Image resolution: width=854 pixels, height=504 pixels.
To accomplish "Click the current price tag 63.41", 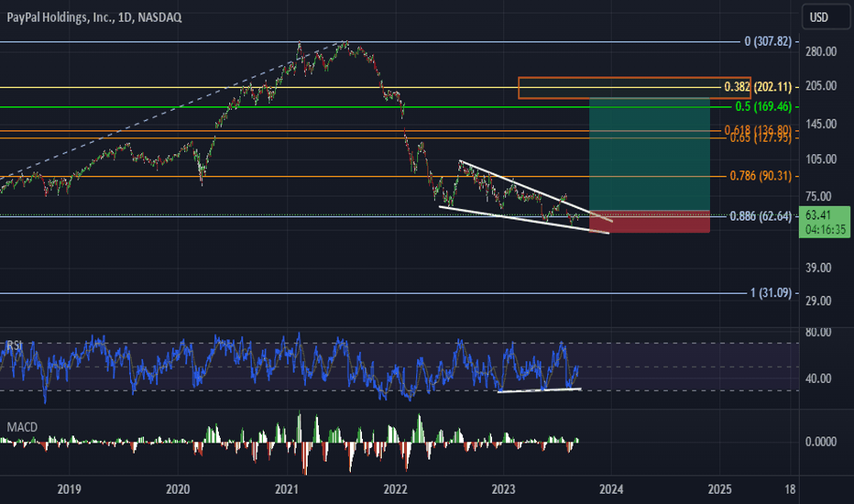I will 825,222.
